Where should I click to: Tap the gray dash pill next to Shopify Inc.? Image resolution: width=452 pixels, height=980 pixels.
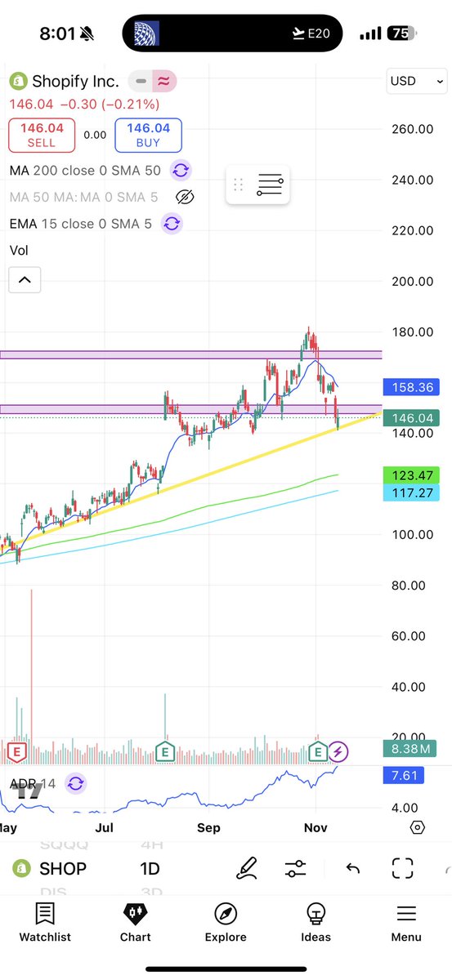(141, 81)
